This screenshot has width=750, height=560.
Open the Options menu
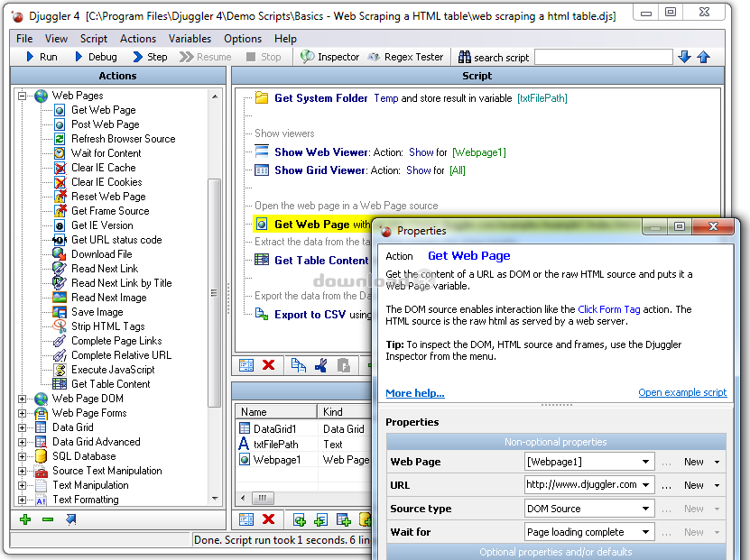point(243,39)
